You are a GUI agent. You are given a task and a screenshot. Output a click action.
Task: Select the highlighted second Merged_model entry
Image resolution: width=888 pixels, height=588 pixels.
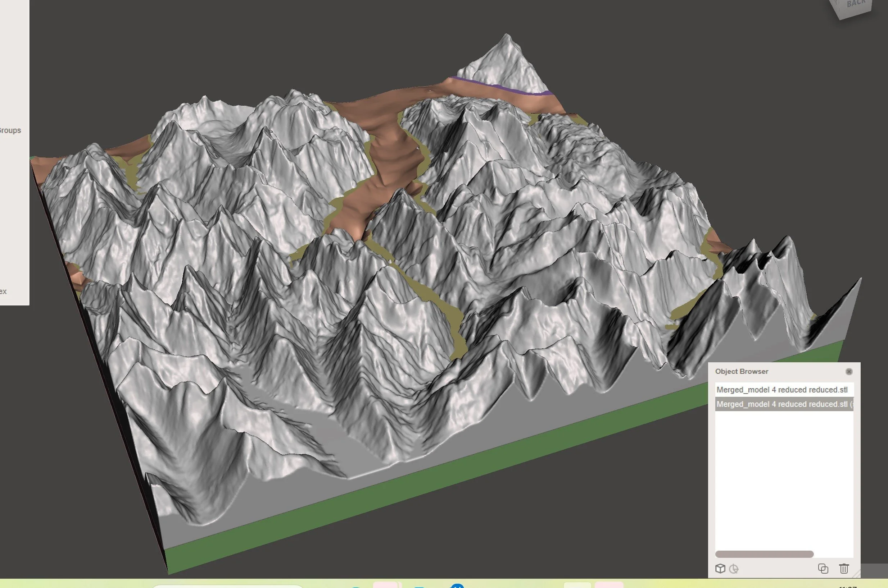782,404
